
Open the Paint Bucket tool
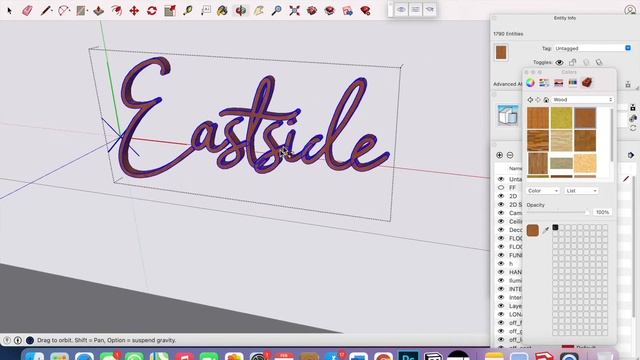(222, 11)
